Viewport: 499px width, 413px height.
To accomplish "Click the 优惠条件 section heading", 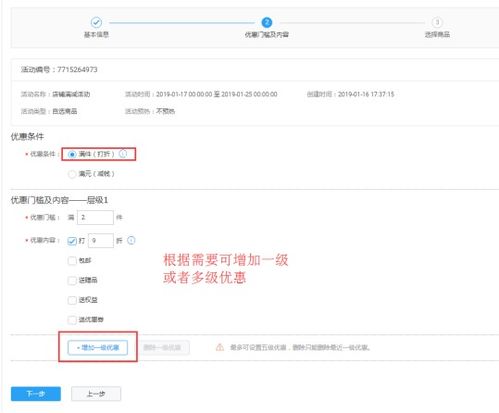I will click(27, 136).
